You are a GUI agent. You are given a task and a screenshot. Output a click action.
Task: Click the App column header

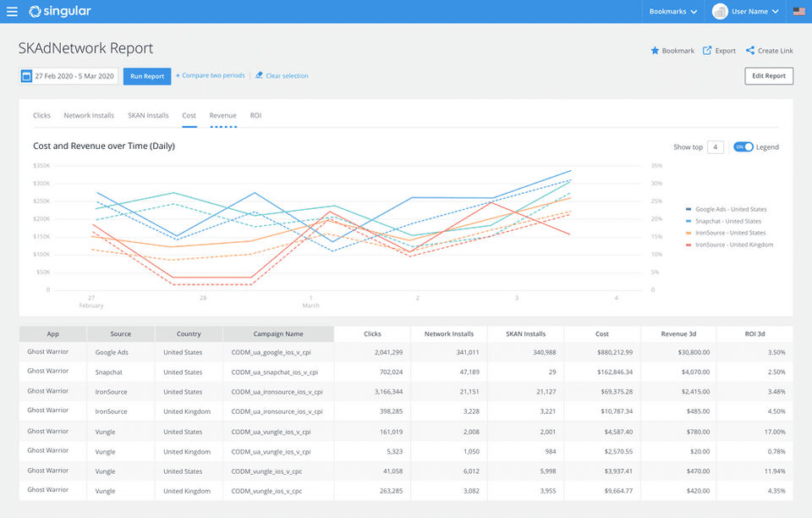[x=52, y=334]
